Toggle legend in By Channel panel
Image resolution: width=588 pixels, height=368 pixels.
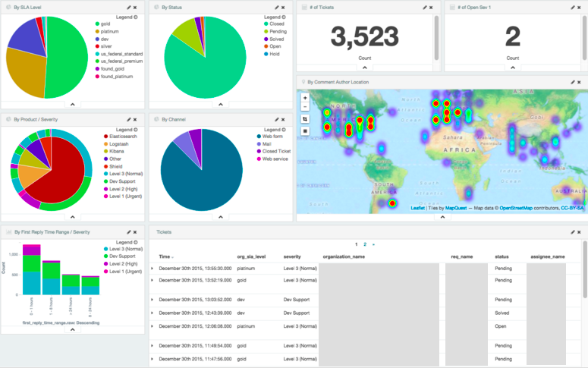(275, 130)
